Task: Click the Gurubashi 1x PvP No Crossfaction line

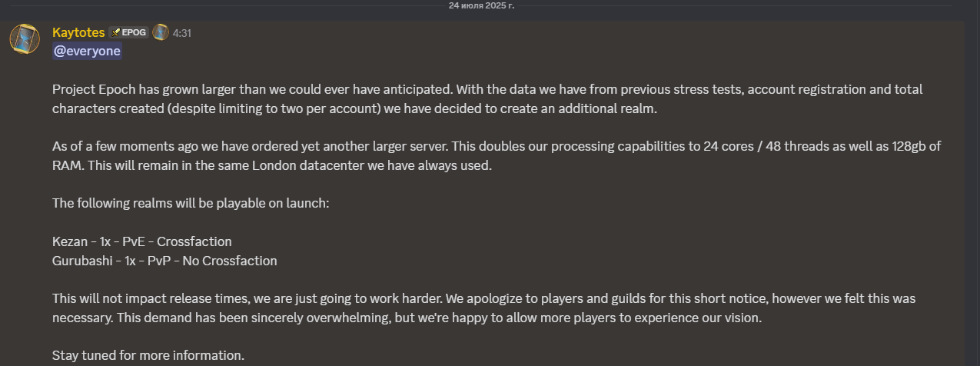Action: 164,261
